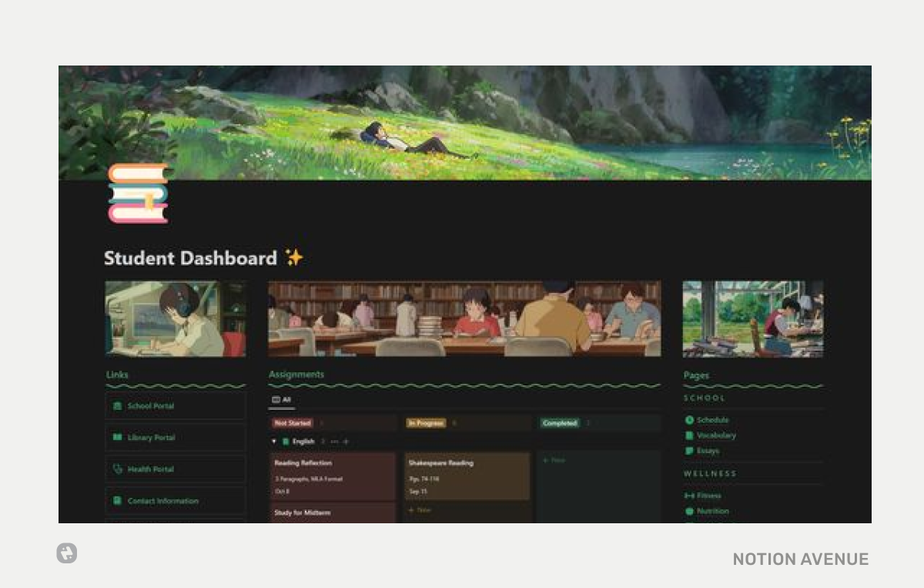This screenshot has height=588, width=924.
Task: Click the Nutrition page icon
Action: [x=689, y=512]
